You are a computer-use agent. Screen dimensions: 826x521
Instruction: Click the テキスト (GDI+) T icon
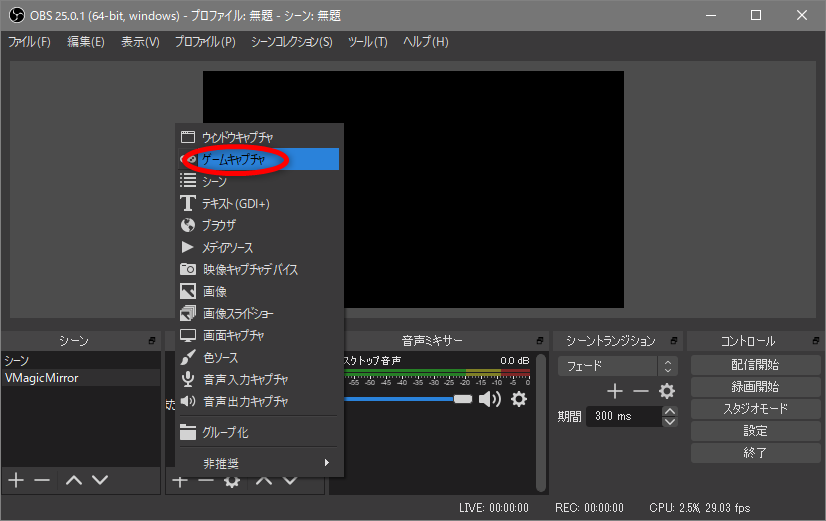click(188, 203)
